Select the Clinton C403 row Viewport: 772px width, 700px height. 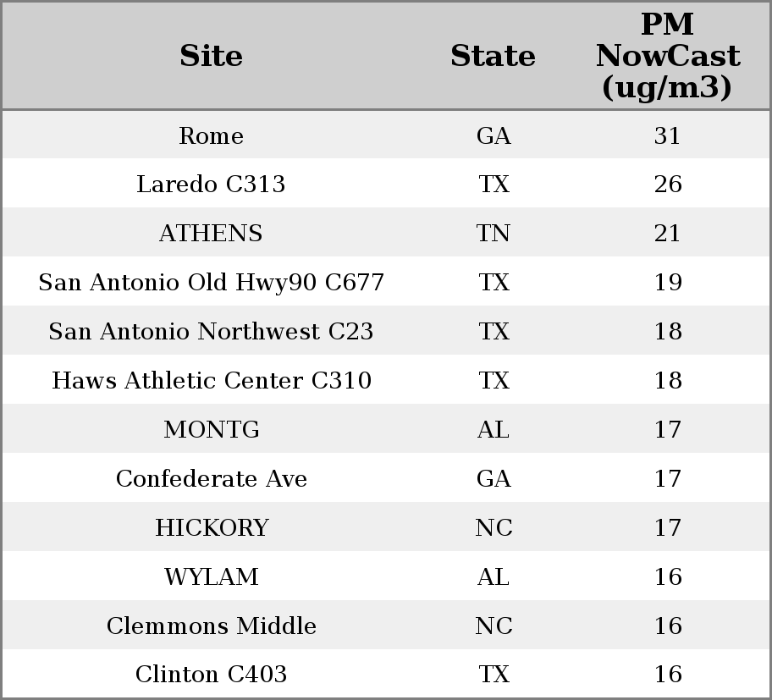click(386, 674)
